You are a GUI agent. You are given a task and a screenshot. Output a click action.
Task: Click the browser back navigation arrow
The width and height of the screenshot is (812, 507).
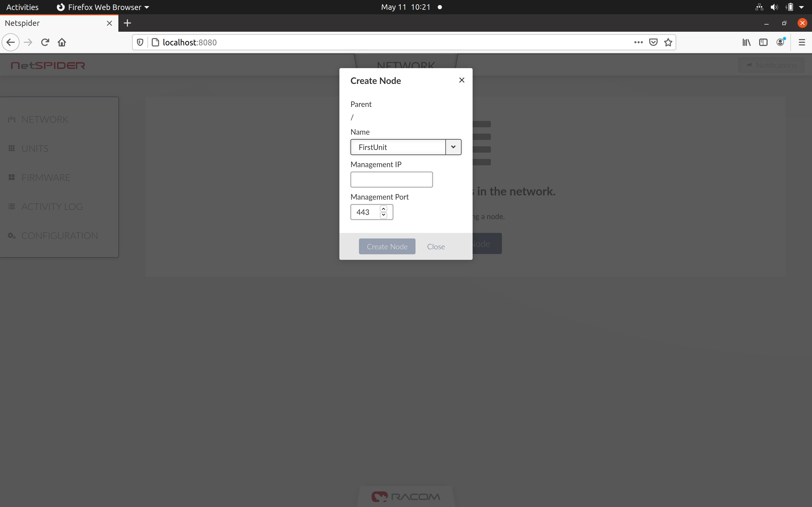11,42
